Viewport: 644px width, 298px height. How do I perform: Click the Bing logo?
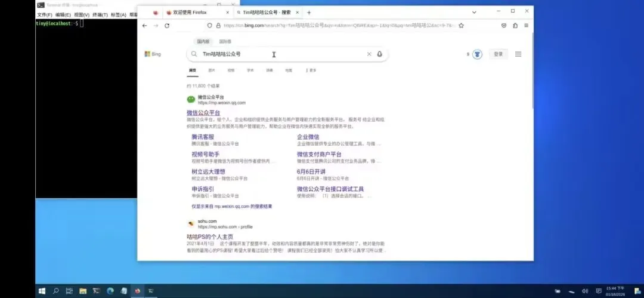(153, 54)
